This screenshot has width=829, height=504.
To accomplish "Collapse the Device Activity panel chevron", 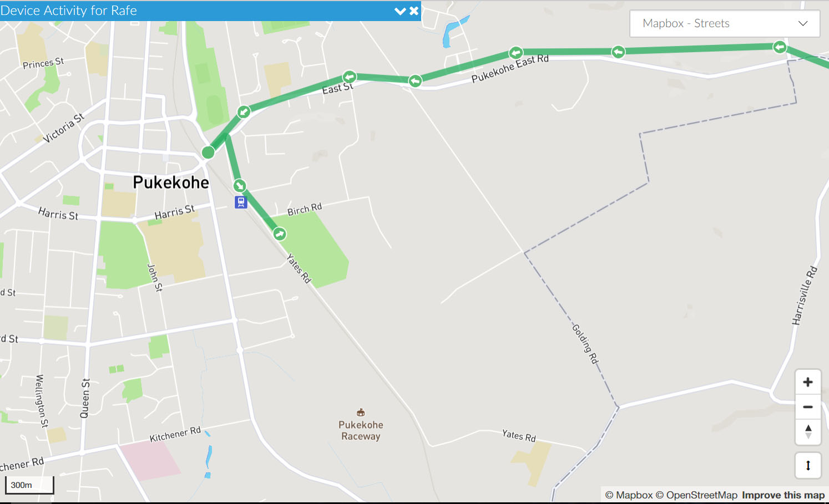I will [400, 11].
